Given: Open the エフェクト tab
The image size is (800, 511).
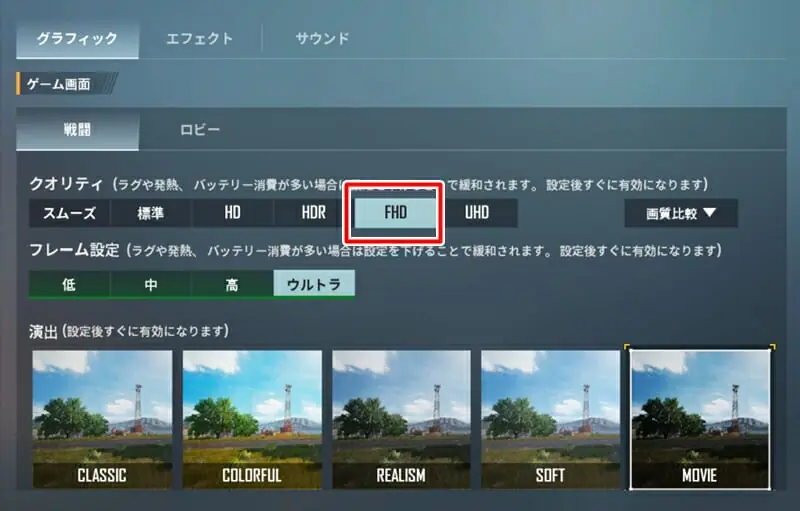Looking at the screenshot, I should tap(199, 39).
